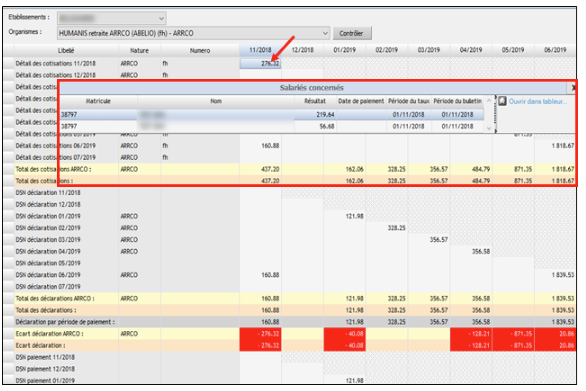Select the 06/2019 column header

(555, 50)
